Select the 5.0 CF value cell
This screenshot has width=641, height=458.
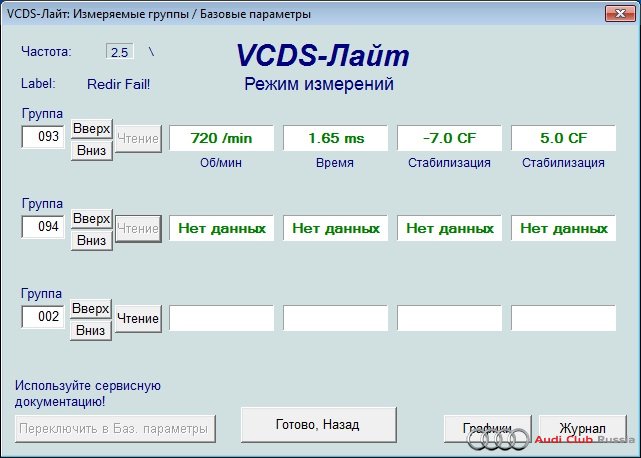click(x=563, y=138)
